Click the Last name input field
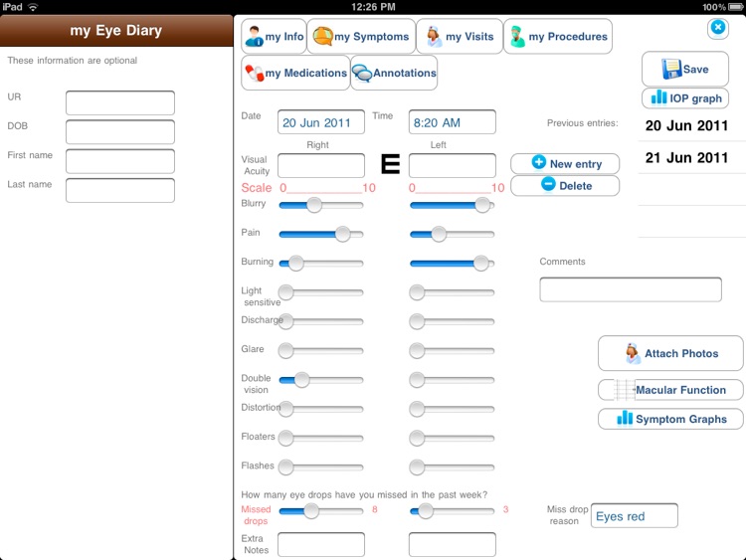The width and height of the screenshot is (746, 560). (x=120, y=190)
